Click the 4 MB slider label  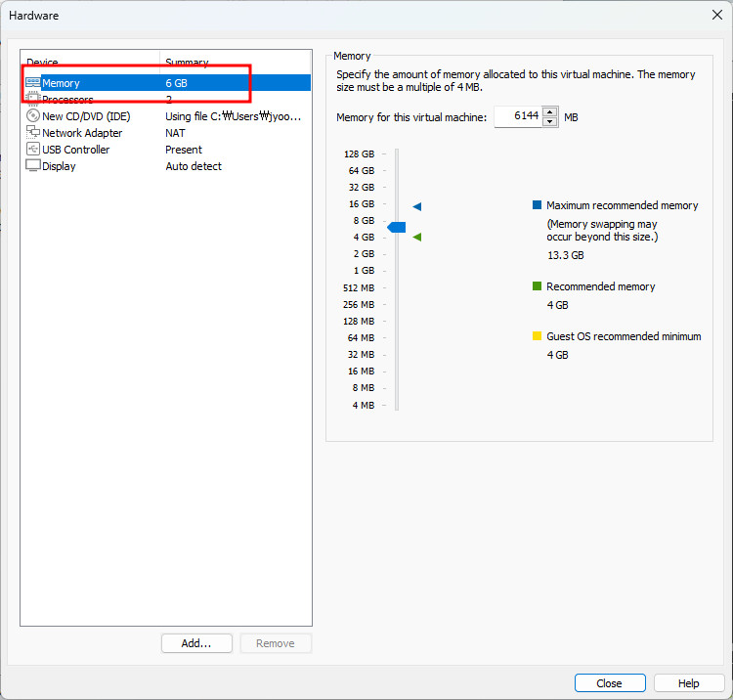(364, 405)
